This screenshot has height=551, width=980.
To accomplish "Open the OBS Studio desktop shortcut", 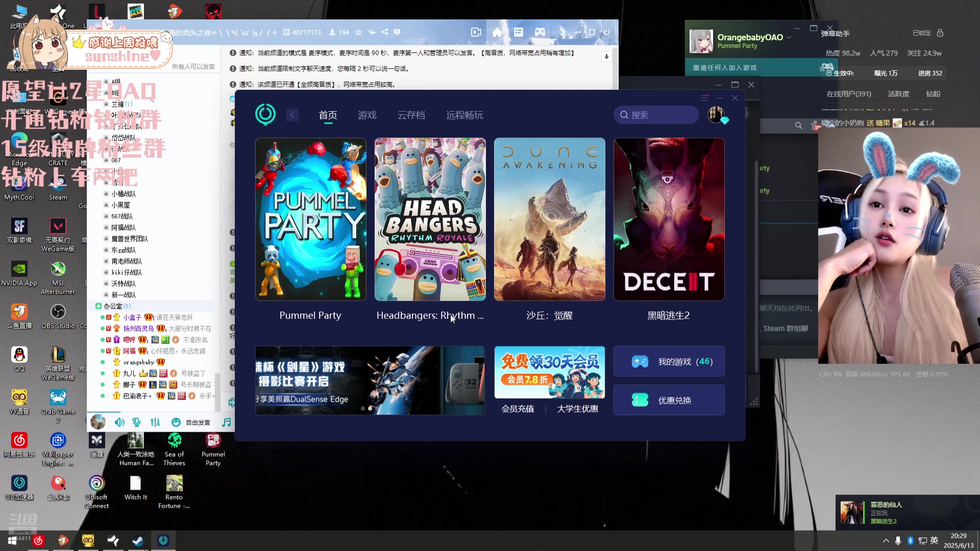I will 58,316.
